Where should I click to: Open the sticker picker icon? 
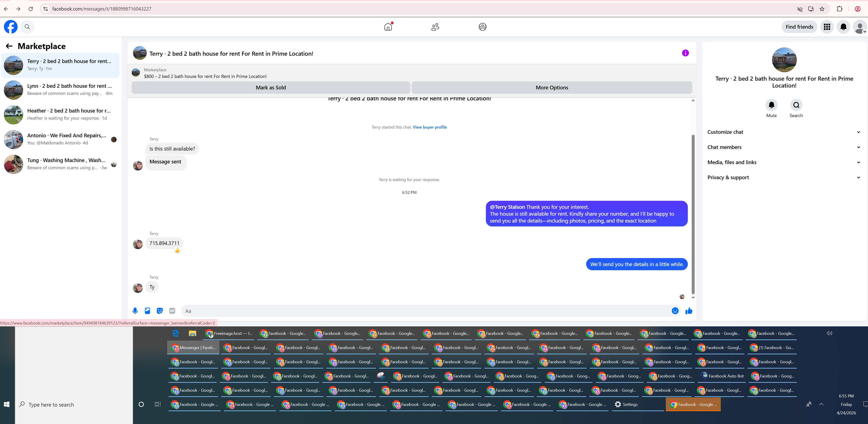160,311
